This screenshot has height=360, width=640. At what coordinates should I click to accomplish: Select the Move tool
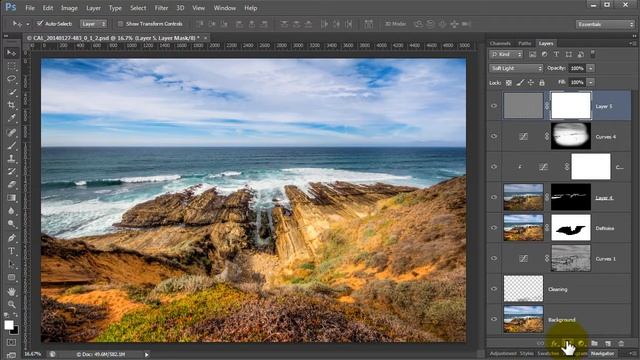(x=11, y=53)
